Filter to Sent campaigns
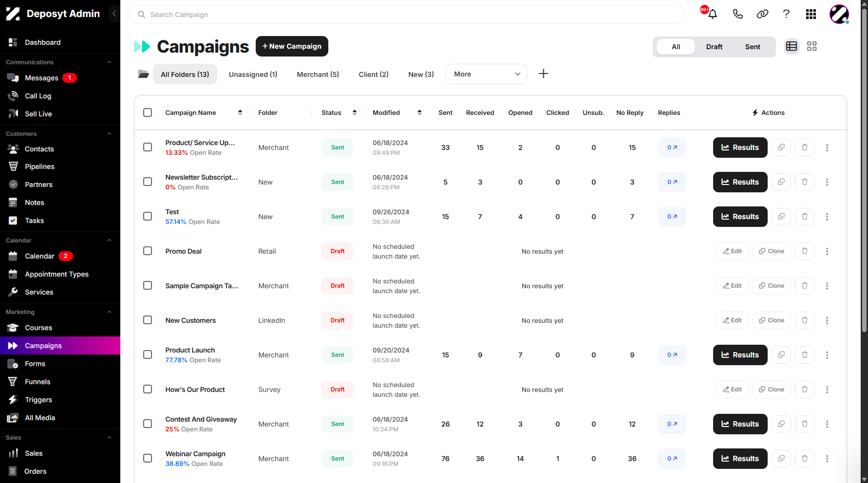The image size is (868, 483). [x=753, y=47]
